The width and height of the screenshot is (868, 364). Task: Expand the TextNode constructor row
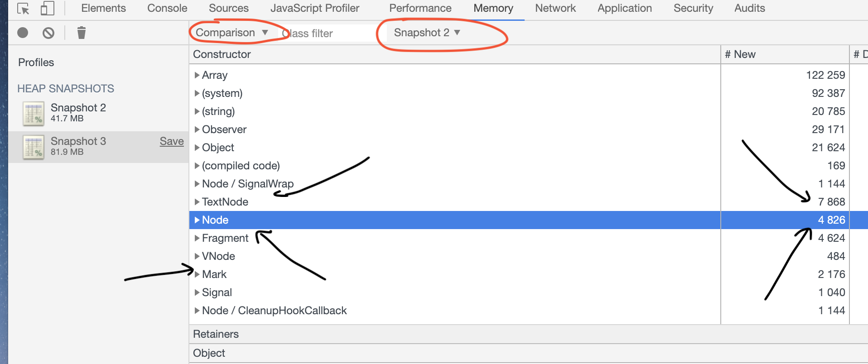[x=197, y=202]
